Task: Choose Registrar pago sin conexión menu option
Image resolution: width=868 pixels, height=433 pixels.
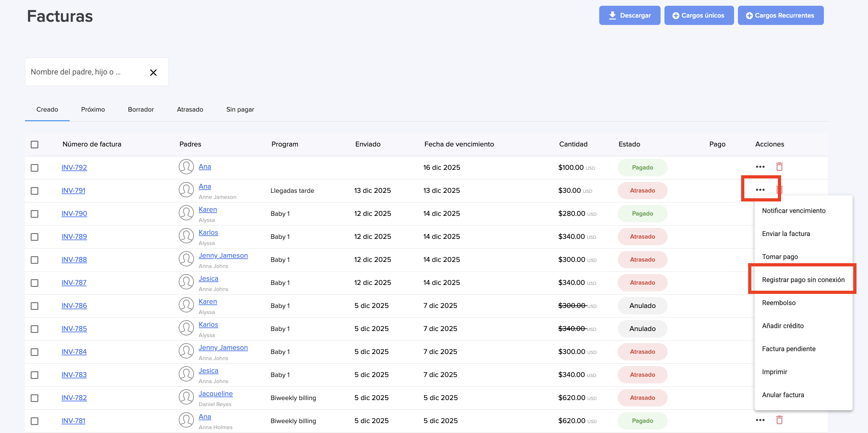Action: [x=803, y=279]
